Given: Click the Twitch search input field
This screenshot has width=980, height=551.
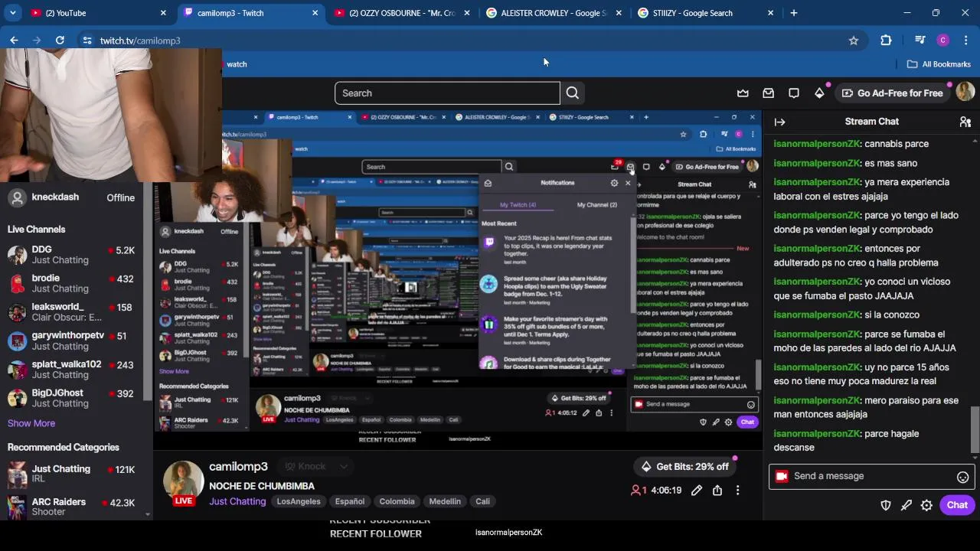Looking at the screenshot, I should point(447,93).
